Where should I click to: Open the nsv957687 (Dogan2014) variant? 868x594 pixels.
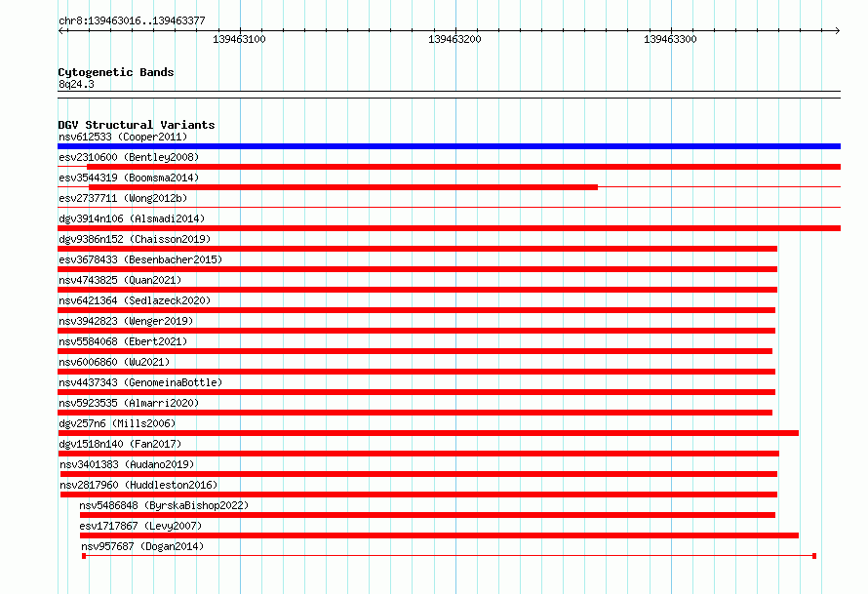[142, 546]
